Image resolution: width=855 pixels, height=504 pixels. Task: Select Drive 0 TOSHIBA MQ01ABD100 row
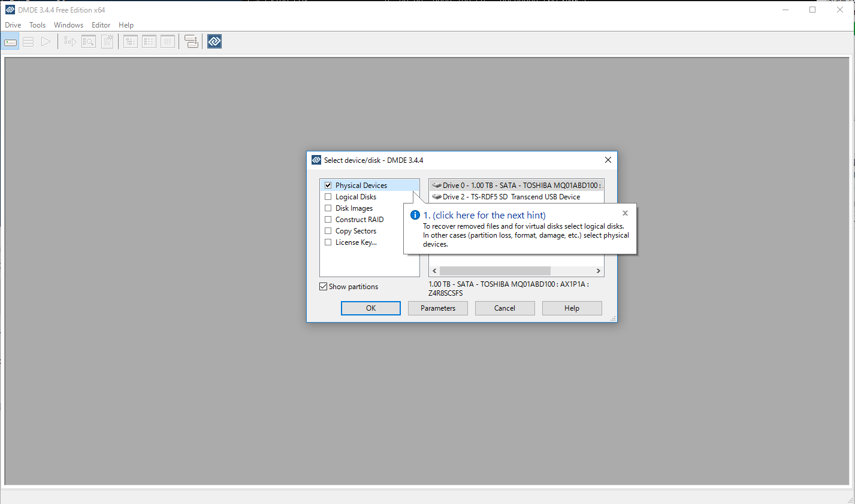516,186
